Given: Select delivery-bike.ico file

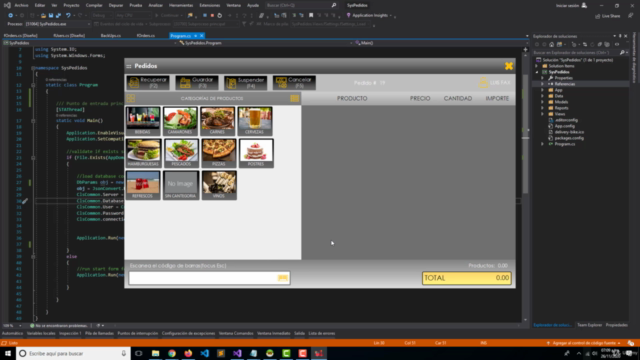Looking at the screenshot, I should click(x=569, y=132).
